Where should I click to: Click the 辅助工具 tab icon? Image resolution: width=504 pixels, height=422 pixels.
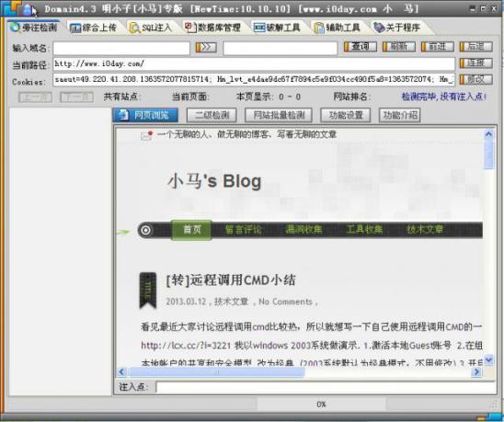319,28
